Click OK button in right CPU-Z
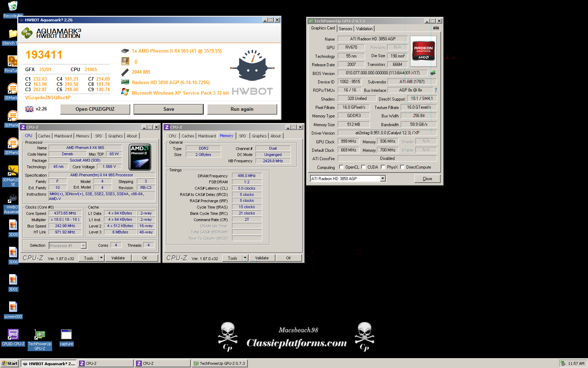The height and width of the screenshot is (368, 588). click(288, 258)
